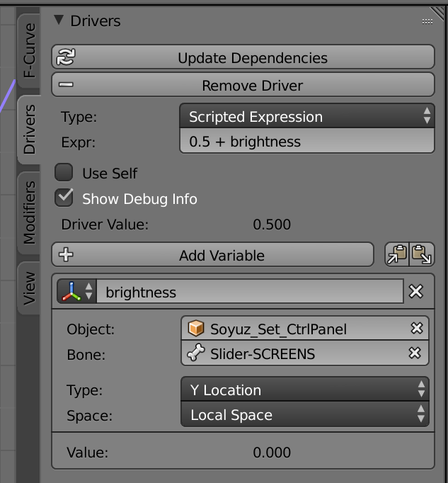
Task: Click the minus icon on Remove Driver
Action: pyautogui.click(x=66, y=85)
